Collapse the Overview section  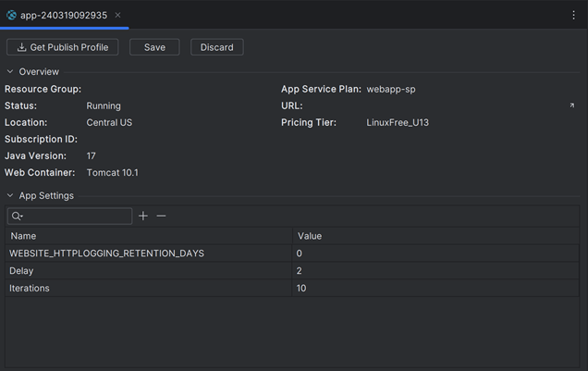pos(10,71)
